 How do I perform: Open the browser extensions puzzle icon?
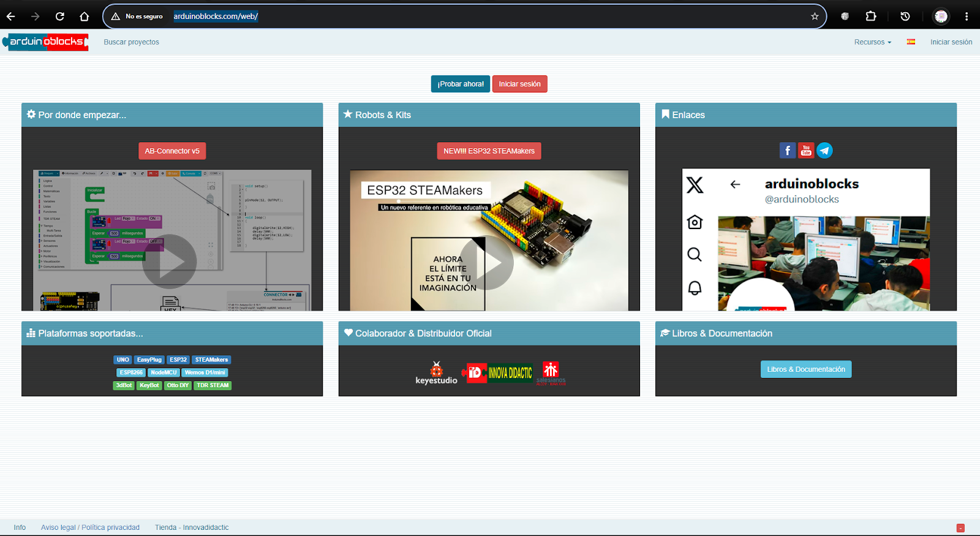point(871,17)
